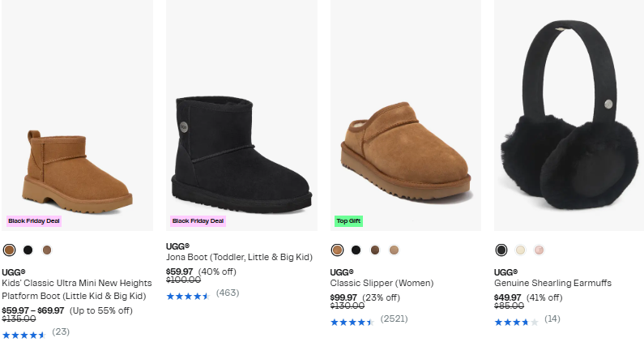Open Genuine Shearling Earmuffs product page
The image size is (644, 342).
pos(552,283)
